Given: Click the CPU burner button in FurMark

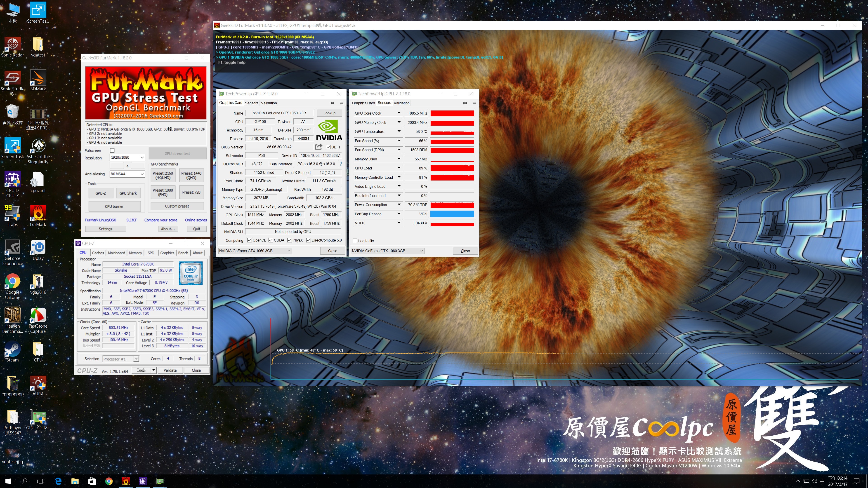Looking at the screenshot, I should click(114, 206).
